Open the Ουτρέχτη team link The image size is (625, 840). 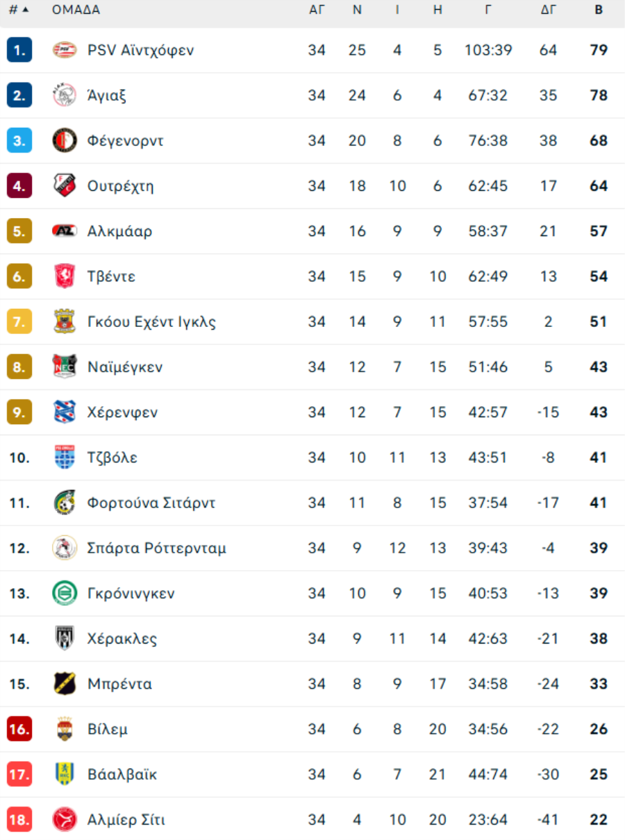click(121, 186)
